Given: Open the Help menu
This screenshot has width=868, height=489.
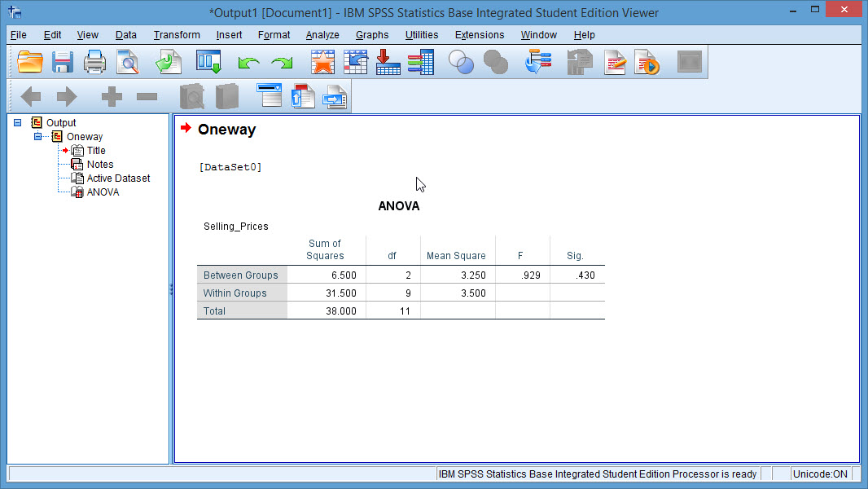Looking at the screenshot, I should 584,35.
